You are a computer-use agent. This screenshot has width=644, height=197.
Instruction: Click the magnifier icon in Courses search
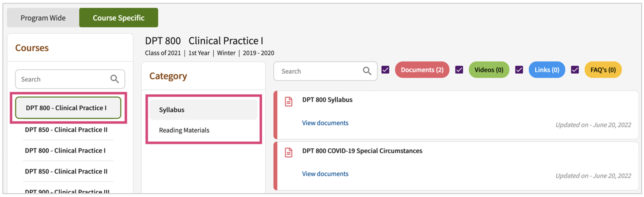point(114,79)
